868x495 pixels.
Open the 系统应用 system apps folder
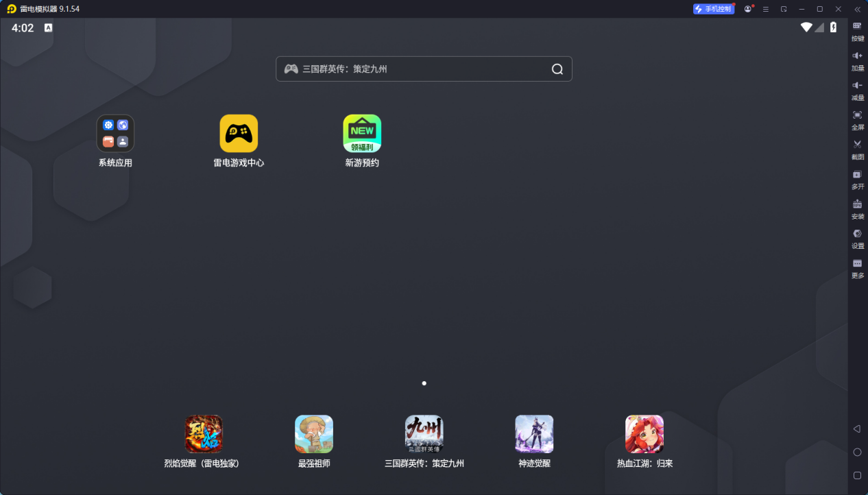115,134
